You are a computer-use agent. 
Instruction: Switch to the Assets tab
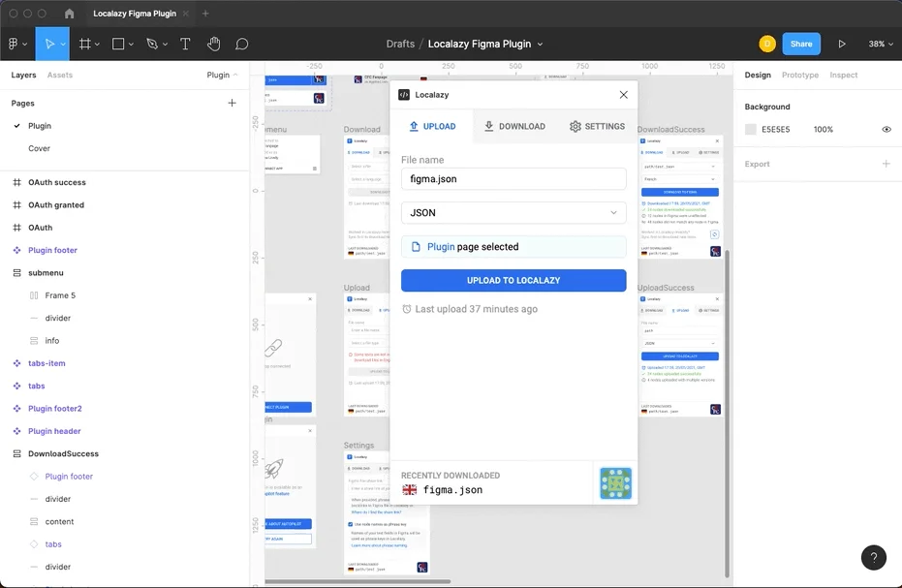coord(60,75)
